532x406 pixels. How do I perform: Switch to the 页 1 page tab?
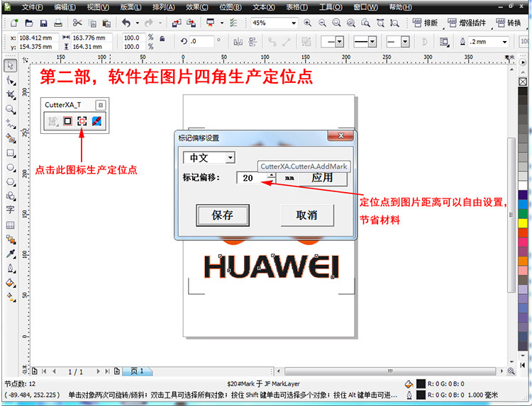click(x=137, y=371)
